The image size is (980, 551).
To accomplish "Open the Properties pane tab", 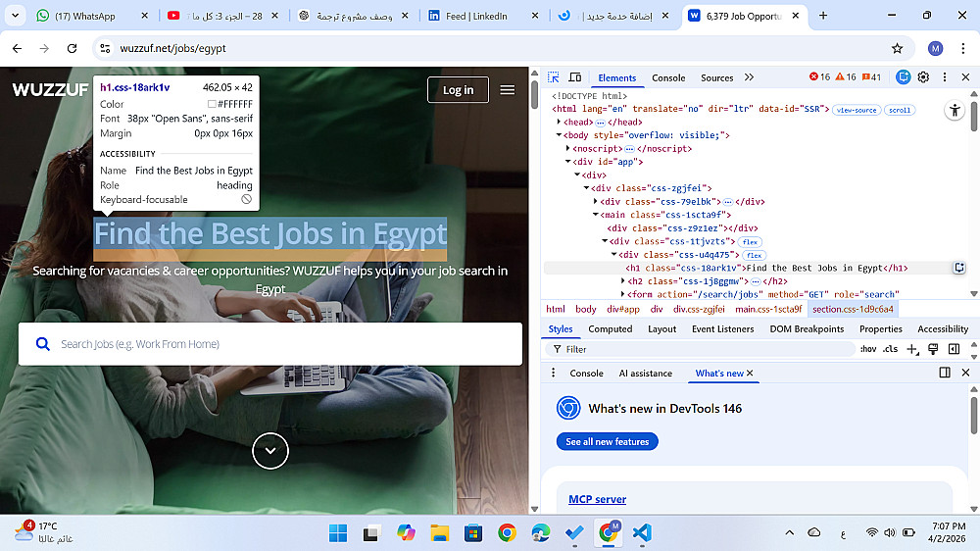I will coord(881,329).
